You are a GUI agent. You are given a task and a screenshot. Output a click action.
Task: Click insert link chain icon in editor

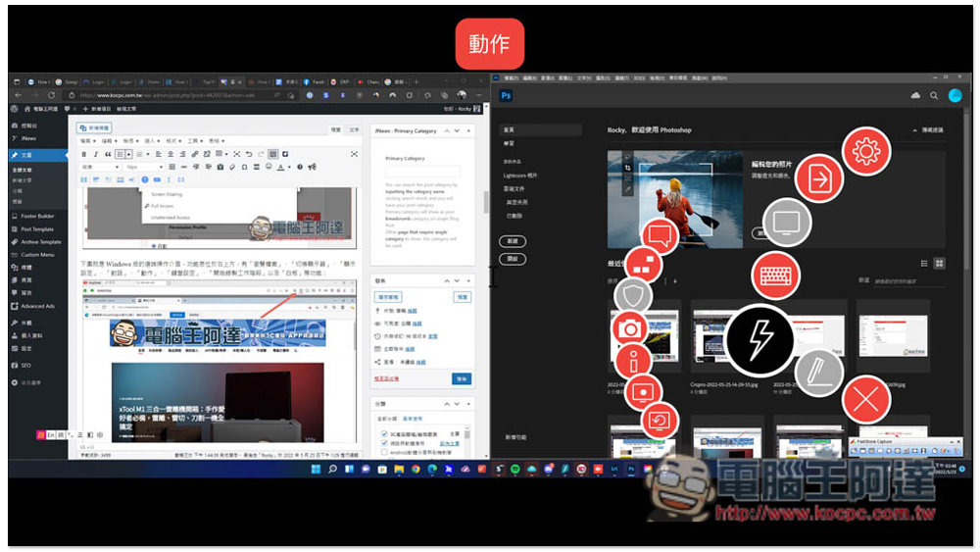[195, 154]
